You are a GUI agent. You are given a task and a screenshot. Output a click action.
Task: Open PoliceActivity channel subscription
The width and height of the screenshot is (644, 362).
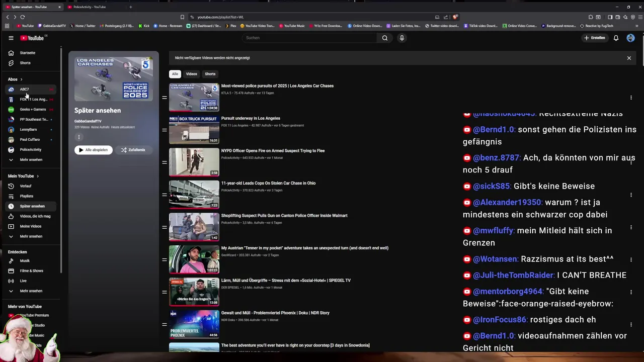click(30, 149)
